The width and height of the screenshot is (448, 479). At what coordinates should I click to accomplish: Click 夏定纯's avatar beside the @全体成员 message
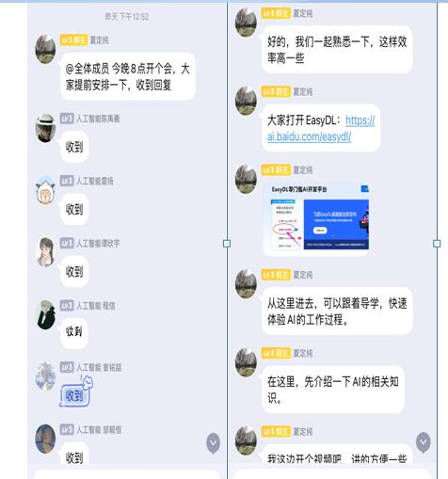point(45,50)
